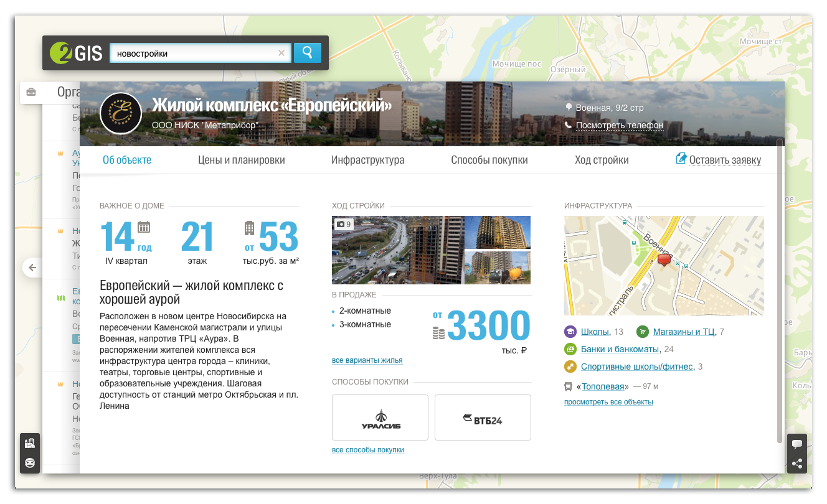The image size is (827, 504).
Task: Open the city buildings icon bottom-left
Action: pyautogui.click(x=30, y=443)
